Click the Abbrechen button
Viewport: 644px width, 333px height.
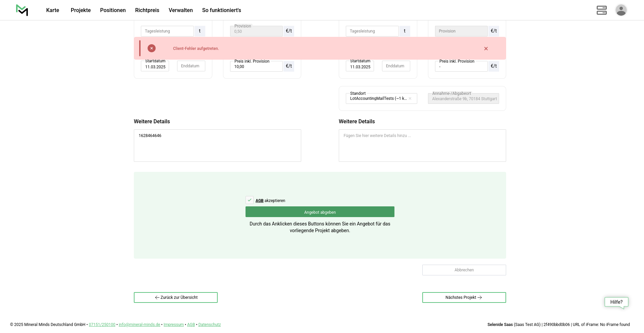[x=464, y=270]
